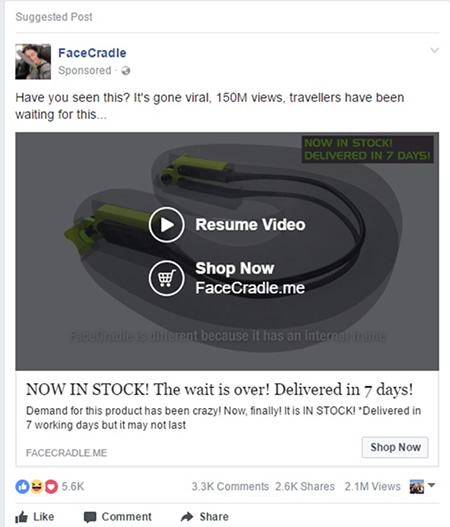
Task: Click the globe public audience icon
Action: (126, 71)
